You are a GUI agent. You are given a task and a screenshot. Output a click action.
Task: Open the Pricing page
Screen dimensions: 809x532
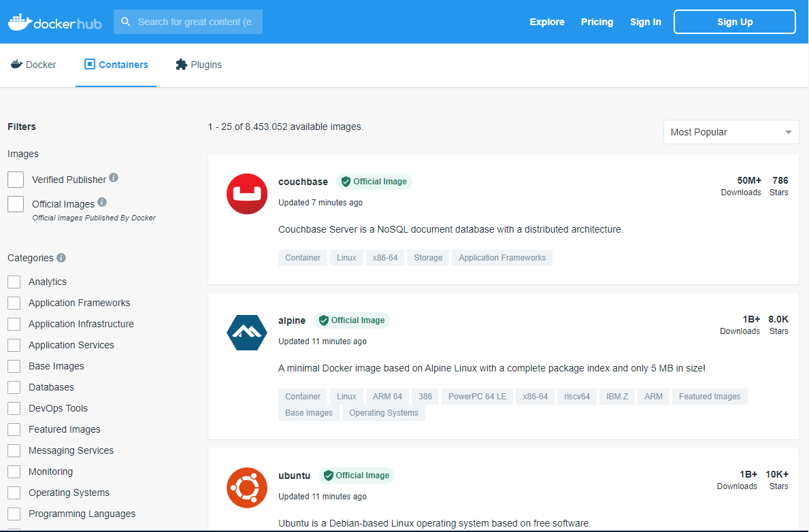point(597,22)
